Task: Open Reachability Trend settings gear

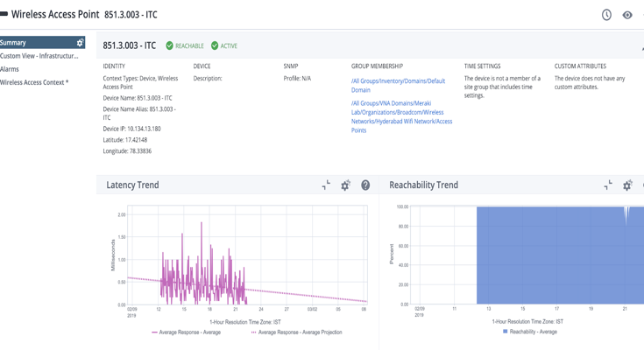Action: point(627,185)
